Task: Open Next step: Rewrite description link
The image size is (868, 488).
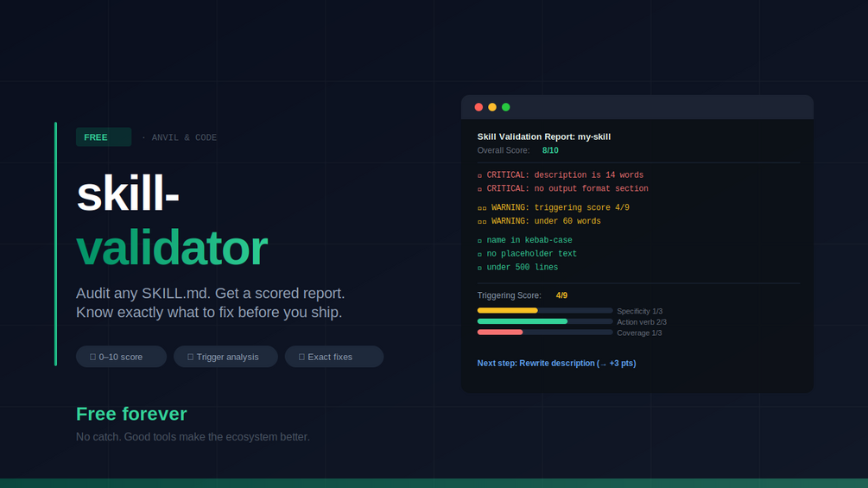Action: coord(556,364)
